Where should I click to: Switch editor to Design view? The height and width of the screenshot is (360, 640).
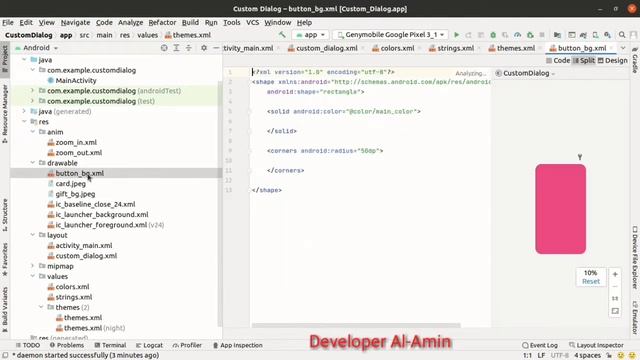pos(613,60)
